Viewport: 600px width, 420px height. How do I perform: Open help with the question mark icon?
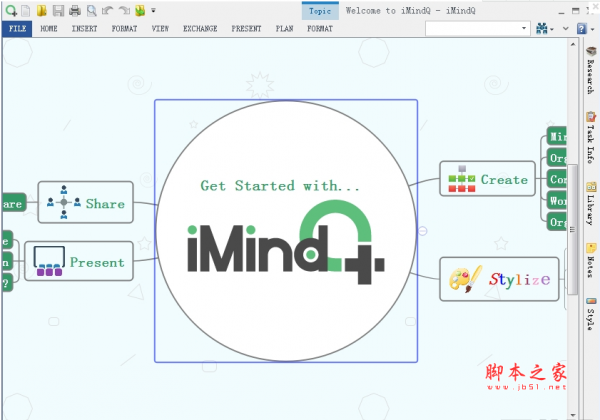[582, 29]
